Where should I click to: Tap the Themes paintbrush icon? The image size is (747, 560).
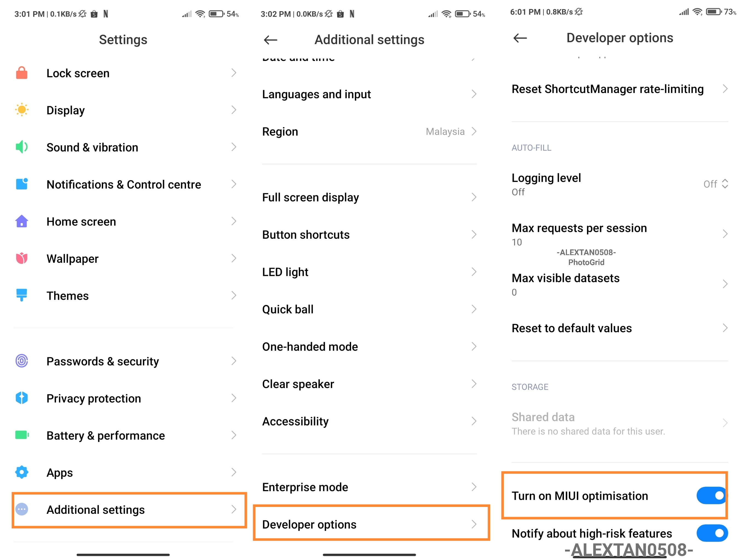22,295
